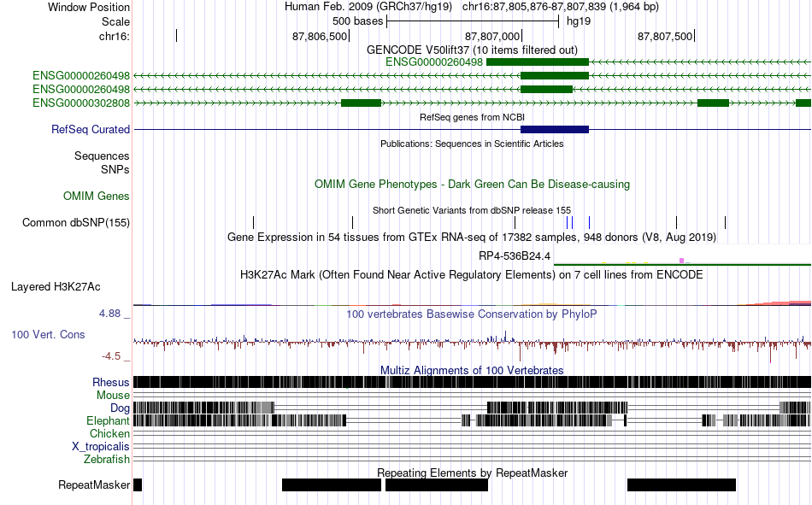Click inline ENSG00000260498 label beside top transcript
Image resolution: width=812 pixels, height=505 pixels.
[434, 62]
